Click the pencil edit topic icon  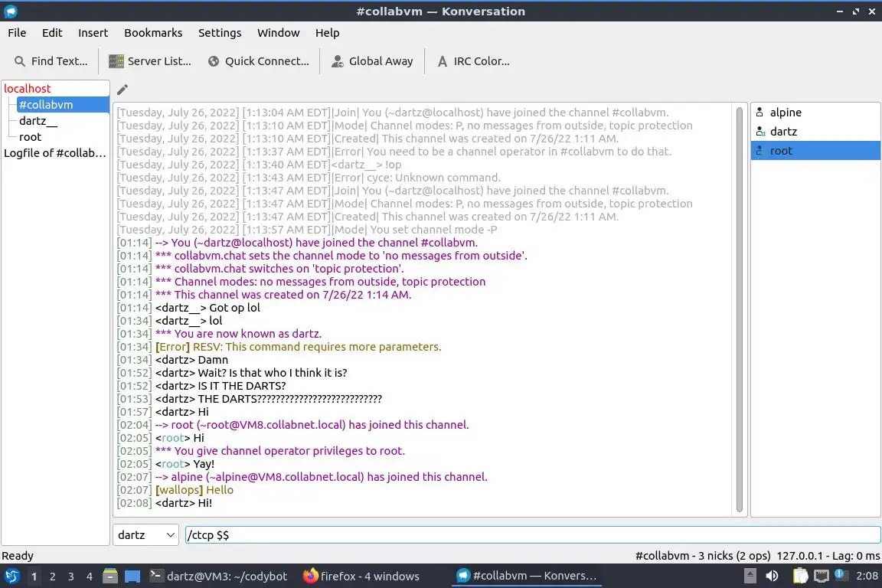click(122, 90)
